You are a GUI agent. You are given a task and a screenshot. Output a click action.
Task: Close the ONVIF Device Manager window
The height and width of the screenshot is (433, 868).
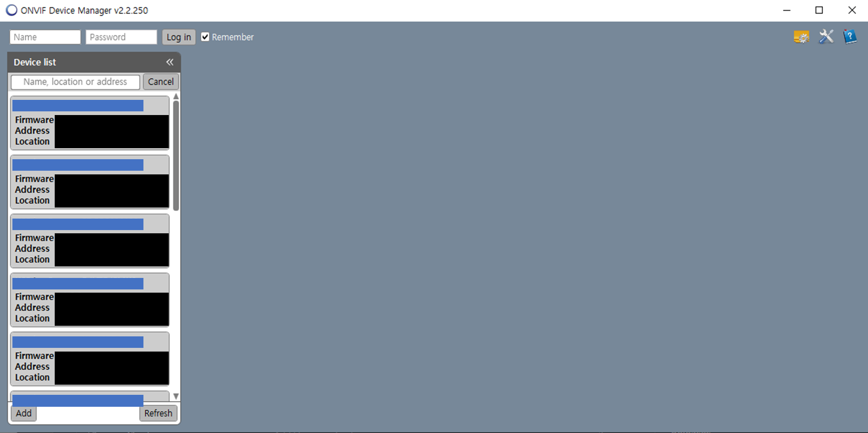pos(852,10)
